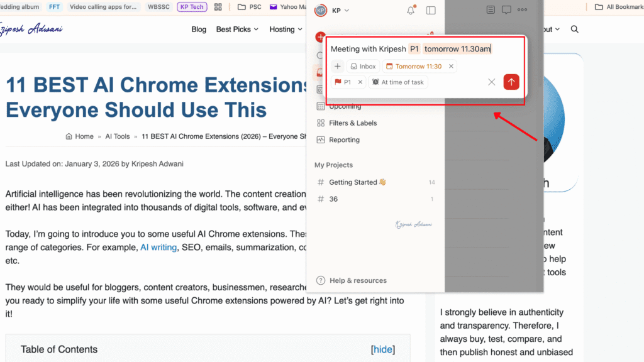Click the Reporting chart icon
This screenshot has height=362, width=644.
tap(321, 140)
